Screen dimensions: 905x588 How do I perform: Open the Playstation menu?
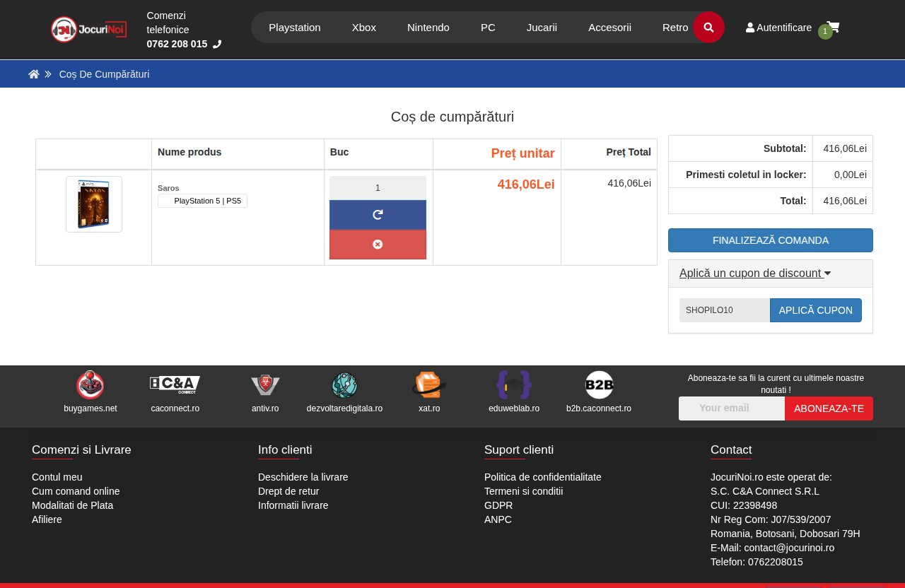(295, 27)
